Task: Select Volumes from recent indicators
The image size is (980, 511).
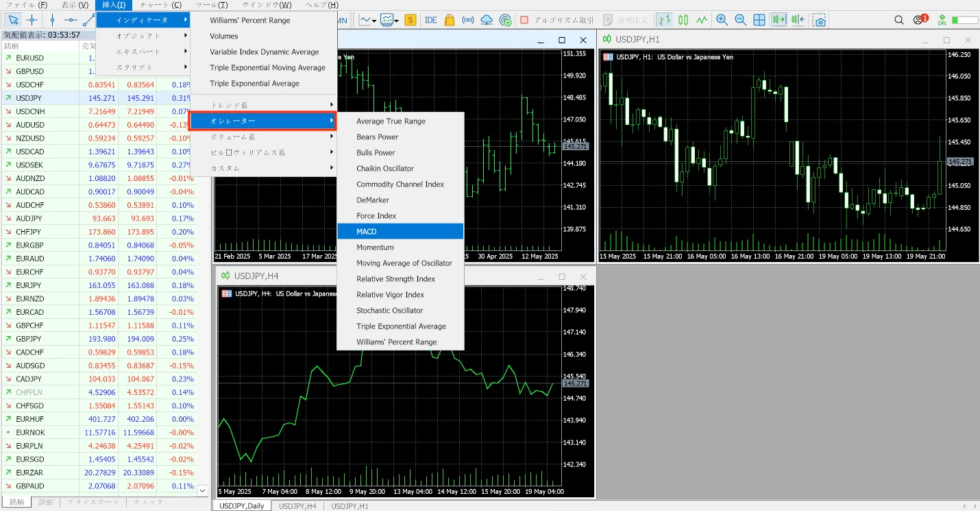Action: (x=263, y=36)
